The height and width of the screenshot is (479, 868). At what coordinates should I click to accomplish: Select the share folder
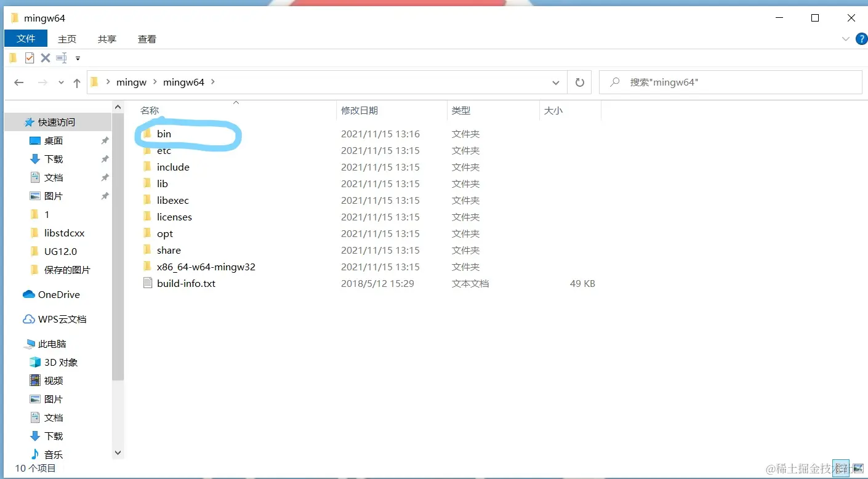click(x=169, y=250)
